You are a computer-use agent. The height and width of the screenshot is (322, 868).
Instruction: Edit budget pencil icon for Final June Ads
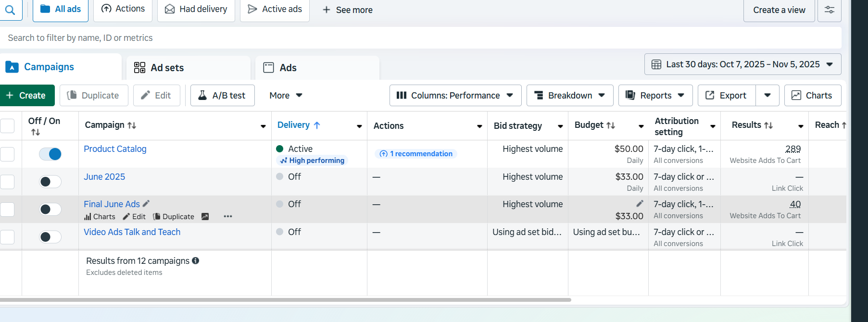click(x=640, y=204)
